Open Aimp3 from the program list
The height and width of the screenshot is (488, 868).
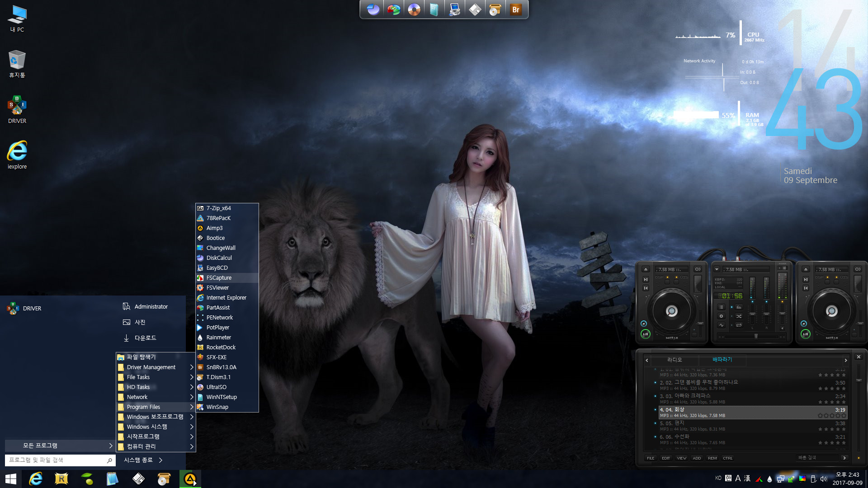pos(227,228)
